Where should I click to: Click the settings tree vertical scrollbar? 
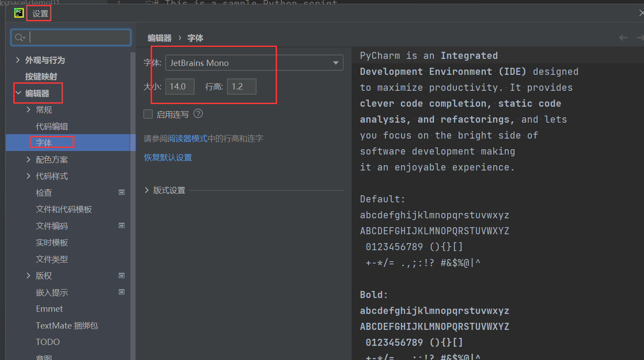click(x=133, y=206)
